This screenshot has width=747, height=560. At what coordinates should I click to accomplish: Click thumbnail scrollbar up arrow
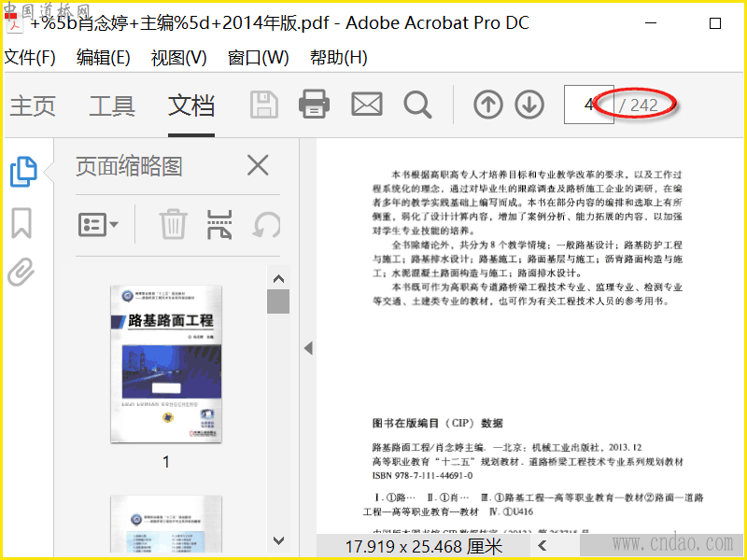[x=278, y=279]
